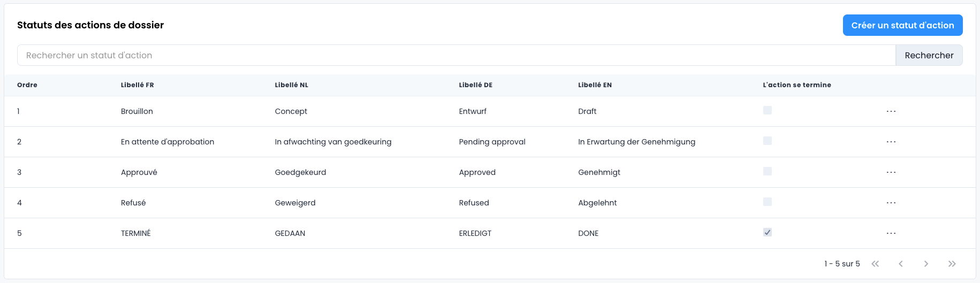Toggle the checkbox for Brouillon status
The image size is (980, 283).
768,110
